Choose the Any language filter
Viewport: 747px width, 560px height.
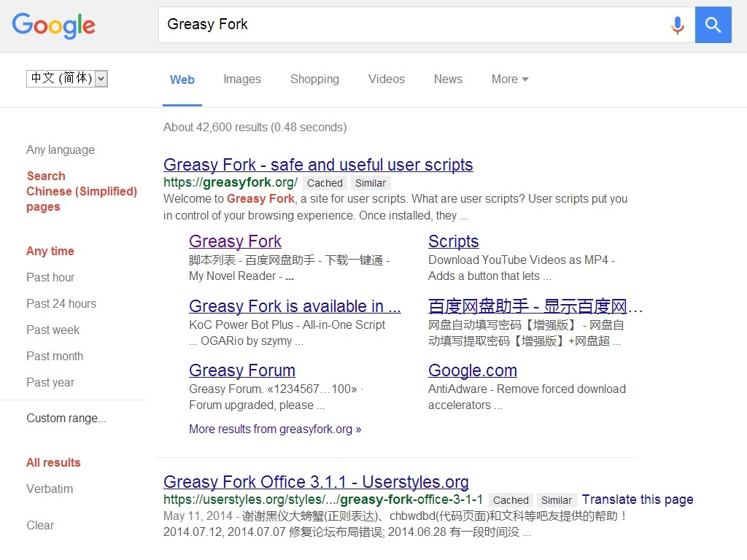coord(61,150)
